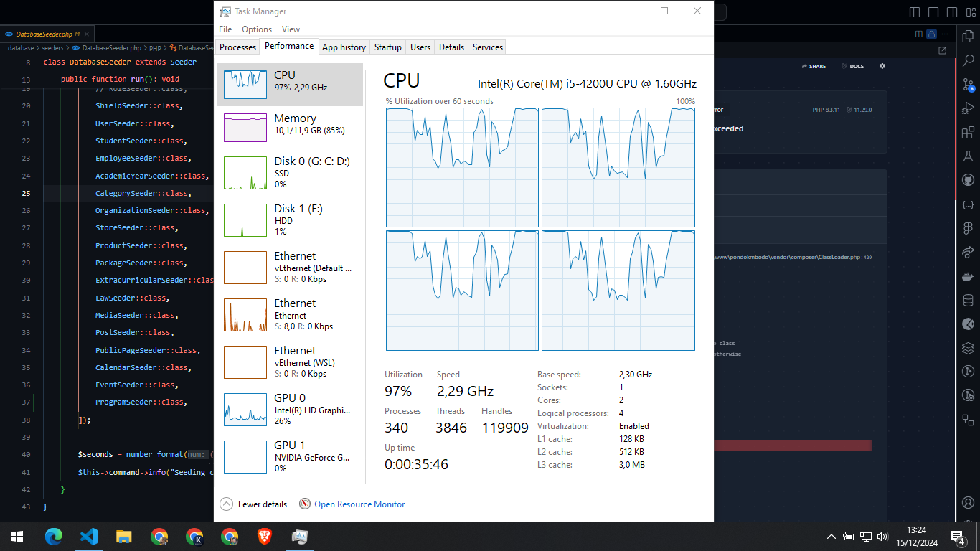Select Disk 0 (G: C: D:) resource

pyautogui.click(x=290, y=172)
